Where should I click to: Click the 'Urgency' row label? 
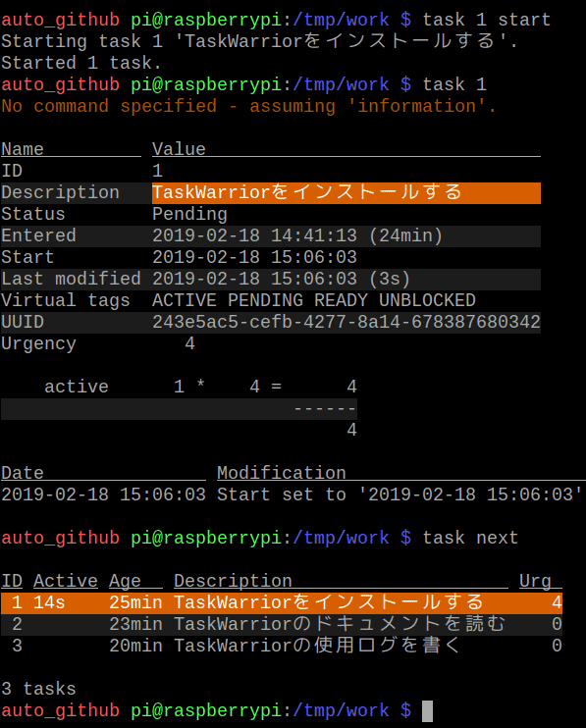pyautogui.click(x=38, y=344)
